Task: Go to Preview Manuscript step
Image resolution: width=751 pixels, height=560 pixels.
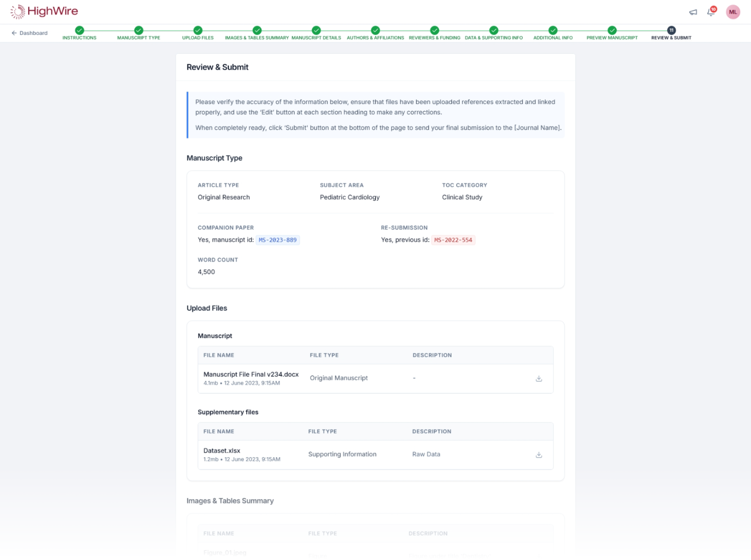Action: [612, 33]
